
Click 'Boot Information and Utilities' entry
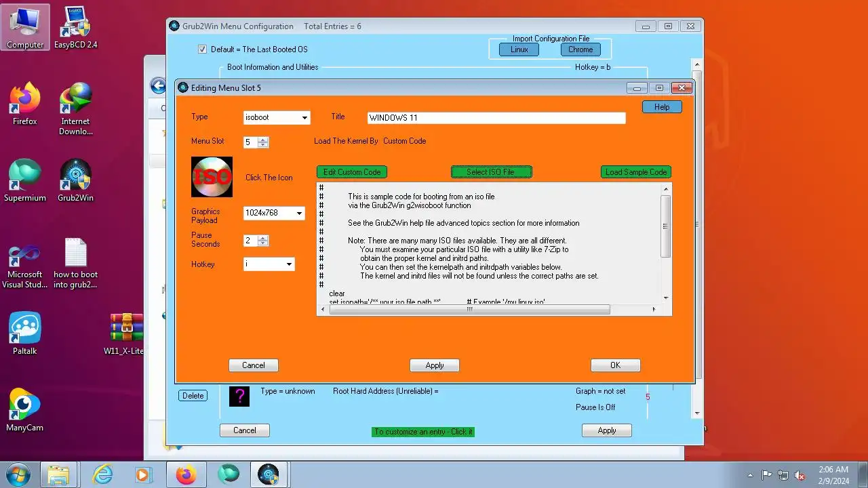point(273,67)
